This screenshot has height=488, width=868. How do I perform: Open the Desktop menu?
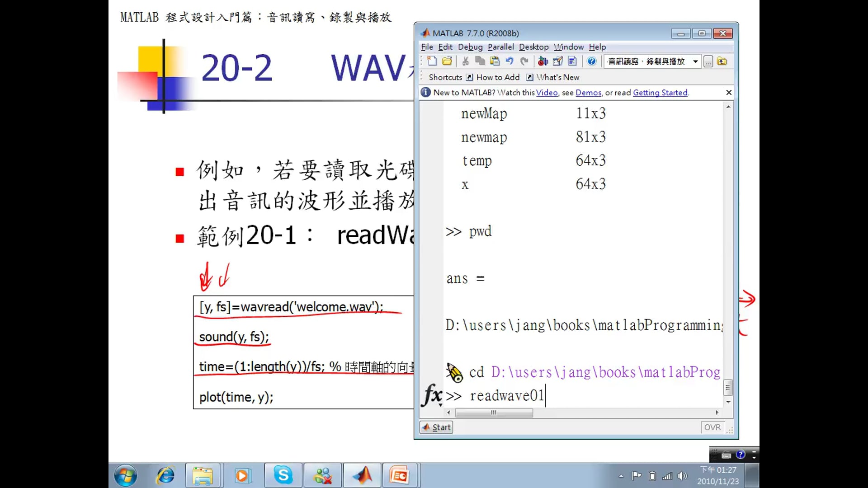click(x=533, y=47)
